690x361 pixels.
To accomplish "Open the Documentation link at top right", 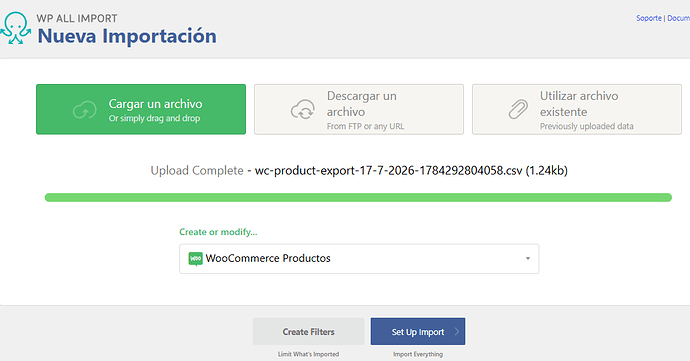I will pyautogui.click(x=679, y=18).
